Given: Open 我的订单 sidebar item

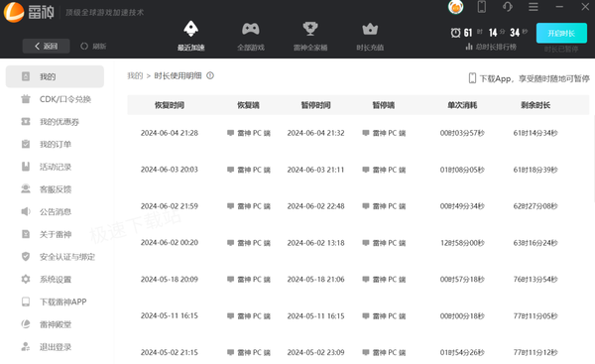Looking at the screenshot, I should coord(55,144).
